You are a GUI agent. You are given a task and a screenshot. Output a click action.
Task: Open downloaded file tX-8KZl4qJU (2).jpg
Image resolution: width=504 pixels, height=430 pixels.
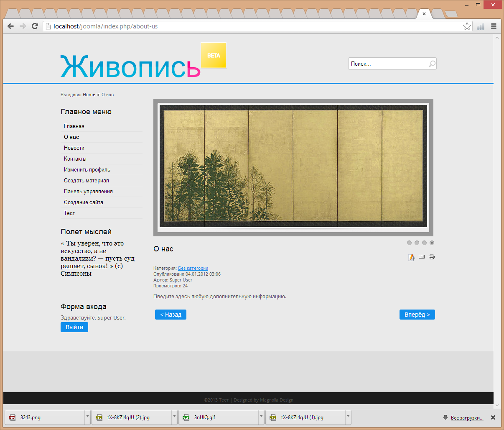point(132,417)
